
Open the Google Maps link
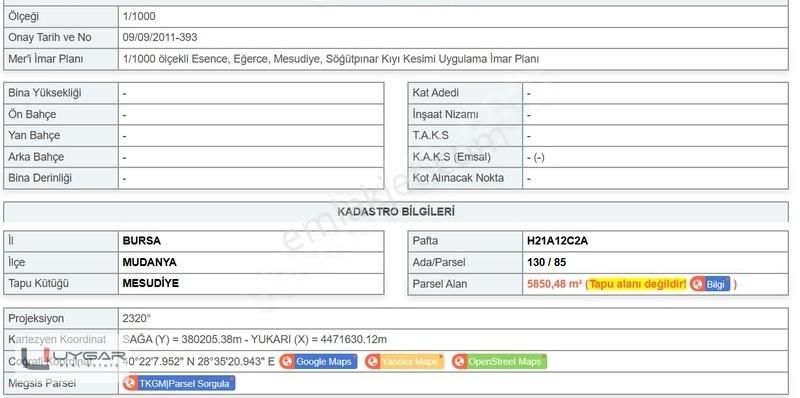point(318,362)
